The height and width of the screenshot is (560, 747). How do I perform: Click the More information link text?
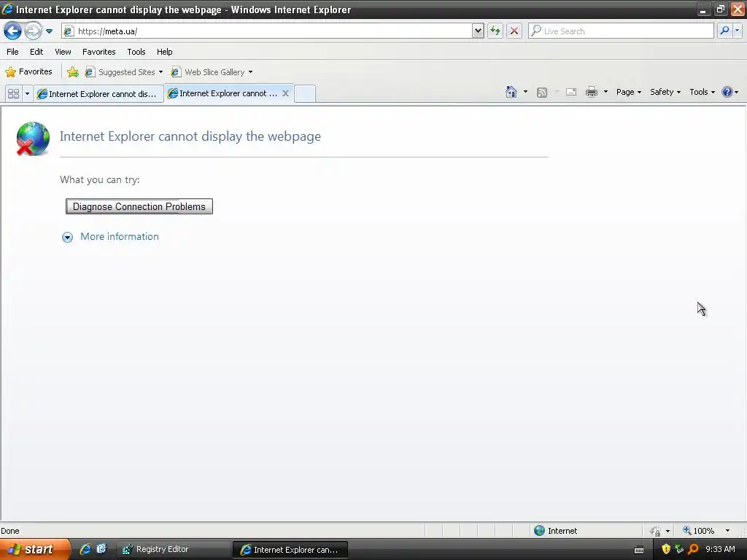[x=120, y=237]
